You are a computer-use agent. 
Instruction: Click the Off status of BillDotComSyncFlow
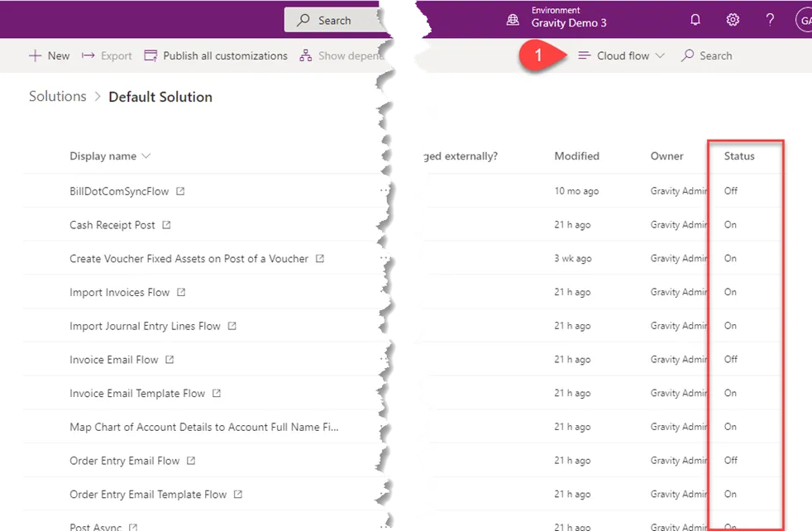pyautogui.click(x=731, y=190)
